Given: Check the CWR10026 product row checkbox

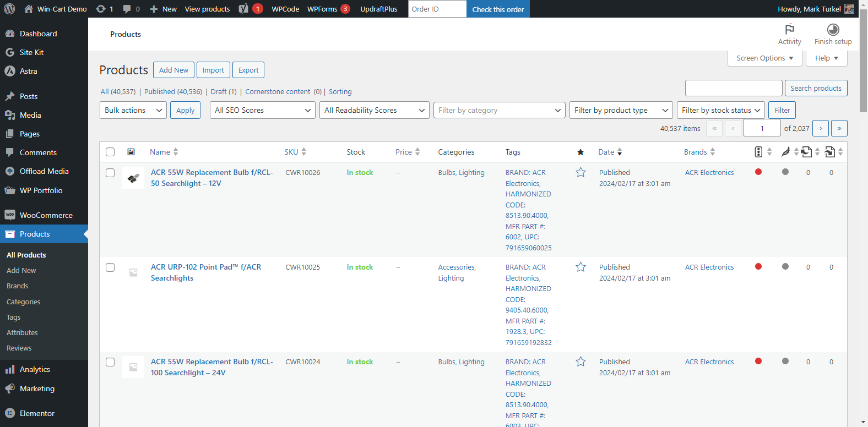Looking at the screenshot, I should click(110, 173).
